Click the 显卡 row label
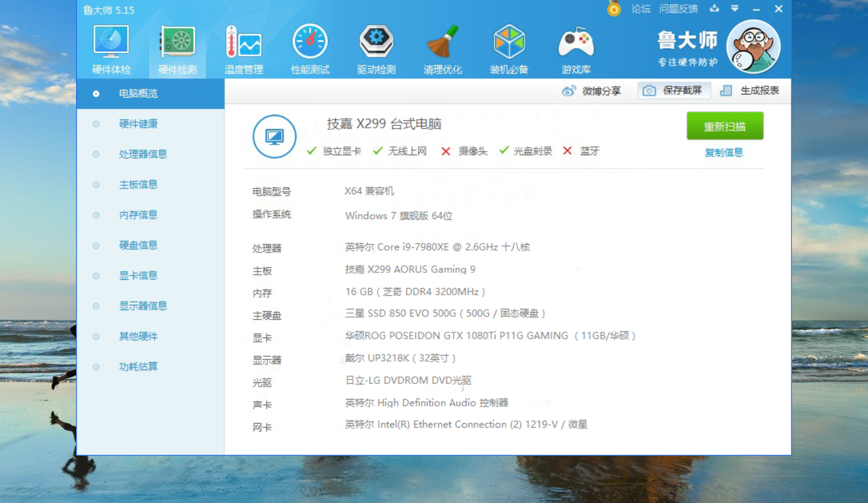This screenshot has height=503, width=868. (262, 338)
